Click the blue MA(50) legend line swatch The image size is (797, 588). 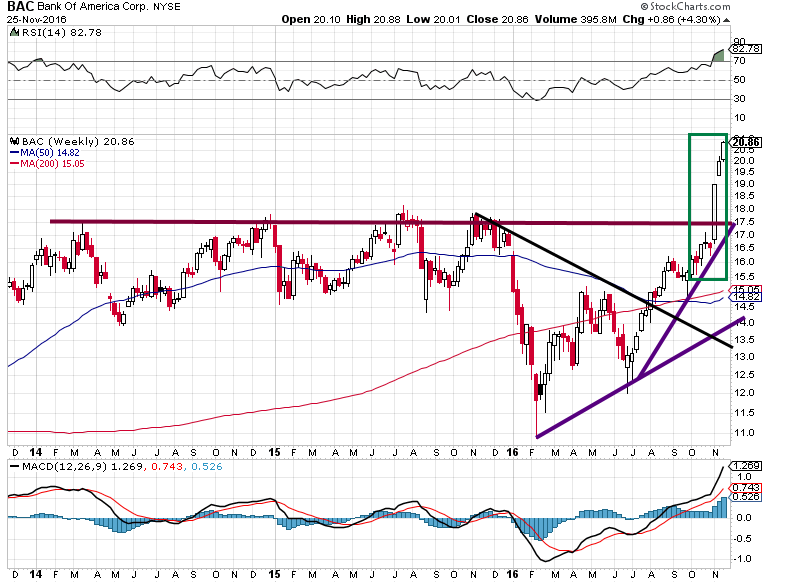pos(15,152)
